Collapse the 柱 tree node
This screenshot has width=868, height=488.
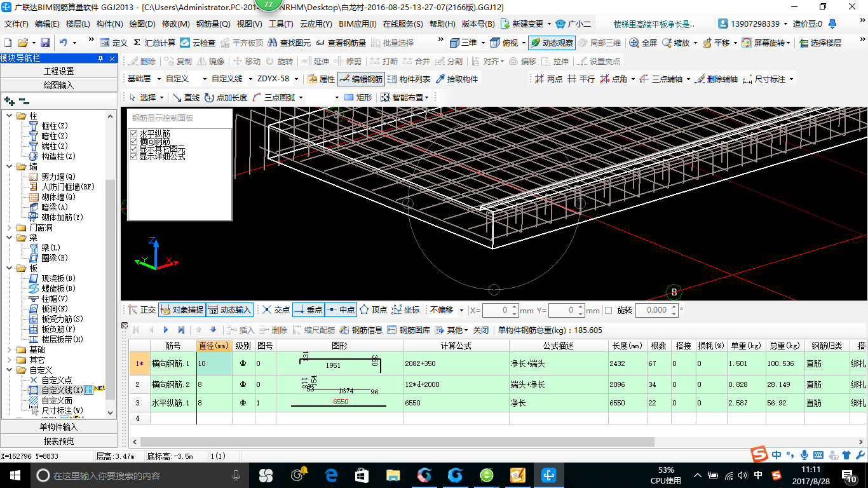[10, 116]
